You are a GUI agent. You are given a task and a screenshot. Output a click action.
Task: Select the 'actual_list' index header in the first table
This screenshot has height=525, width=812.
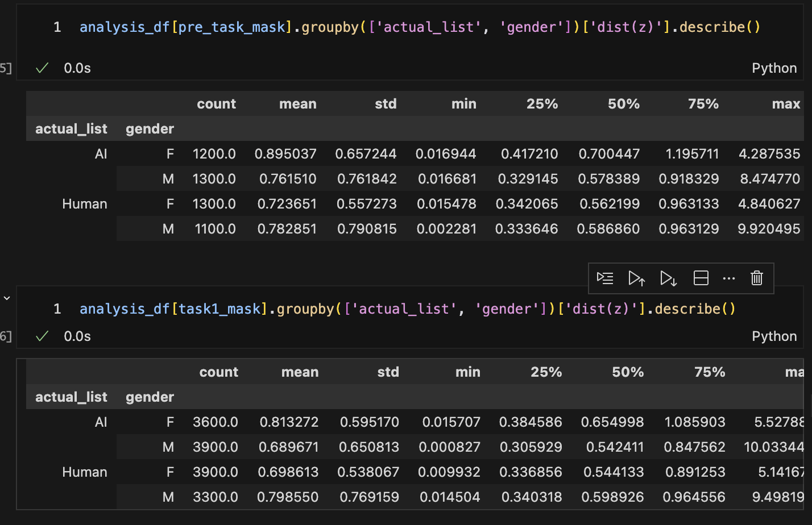pos(71,129)
